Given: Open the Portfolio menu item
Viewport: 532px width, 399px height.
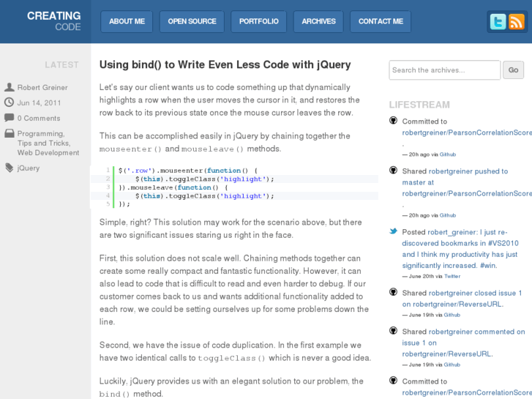Looking at the screenshot, I should pos(259,21).
